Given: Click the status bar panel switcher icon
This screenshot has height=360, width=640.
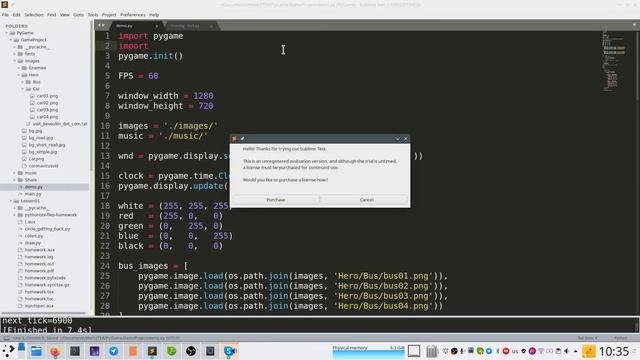Looking at the screenshot, I should (6, 338).
